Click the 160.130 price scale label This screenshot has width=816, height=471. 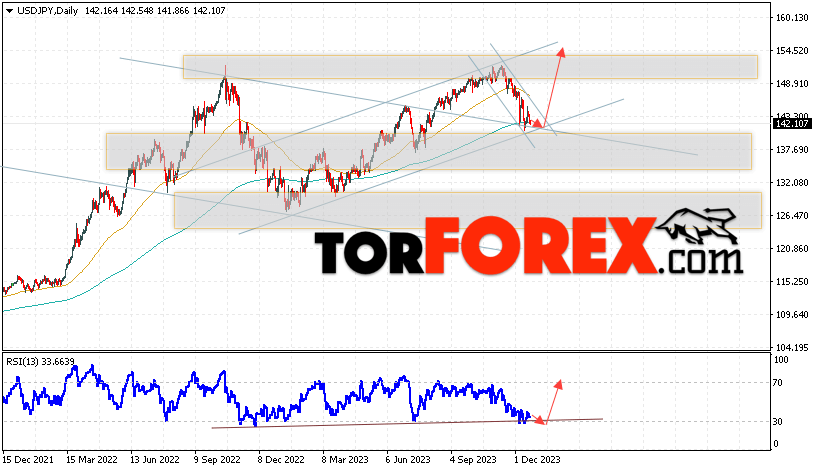pyautogui.click(x=792, y=18)
